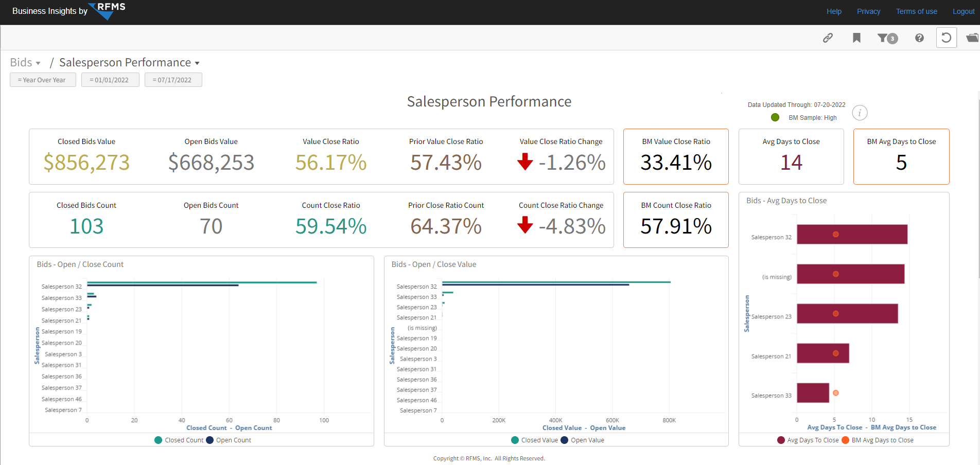Click the help question mark icon
980x465 pixels.
pos(919,38)
